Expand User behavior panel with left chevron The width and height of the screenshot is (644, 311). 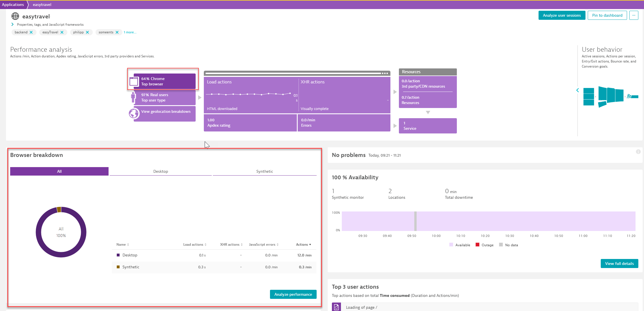pos(578,90)
